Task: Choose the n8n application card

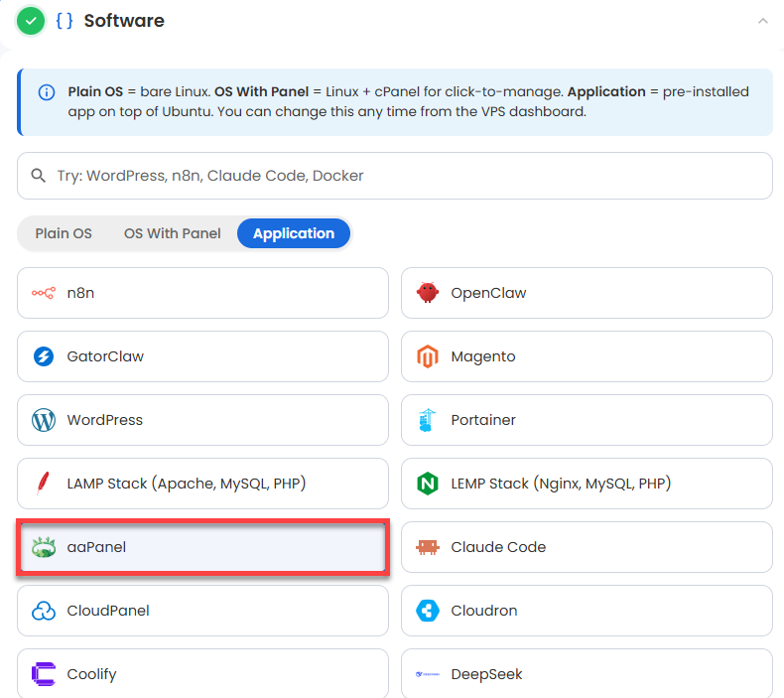Action: coord(203,293)
